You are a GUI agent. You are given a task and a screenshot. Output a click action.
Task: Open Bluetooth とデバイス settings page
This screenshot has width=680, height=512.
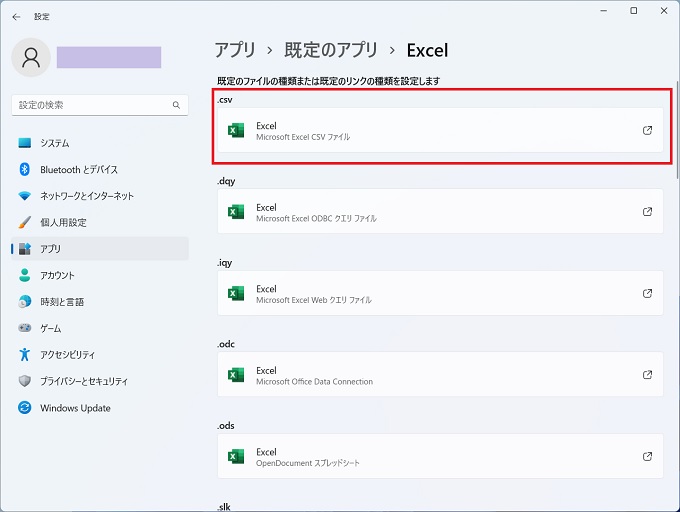coord(100,170)
